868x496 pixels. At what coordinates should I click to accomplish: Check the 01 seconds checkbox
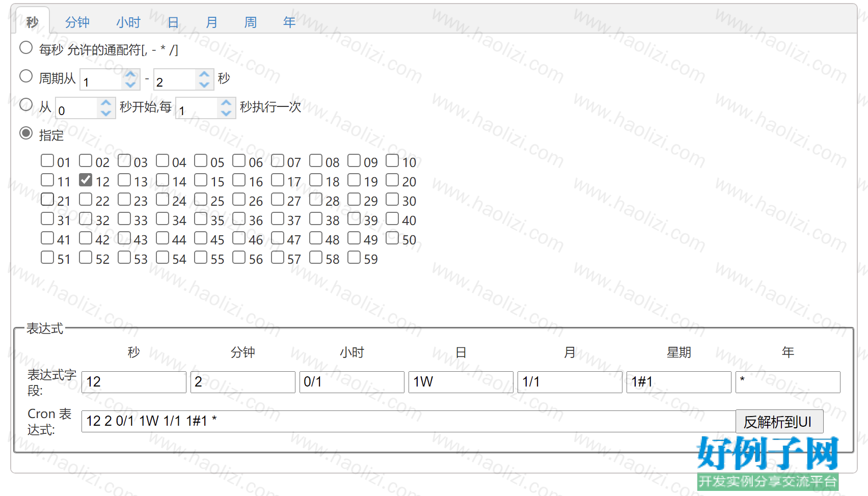47,161
